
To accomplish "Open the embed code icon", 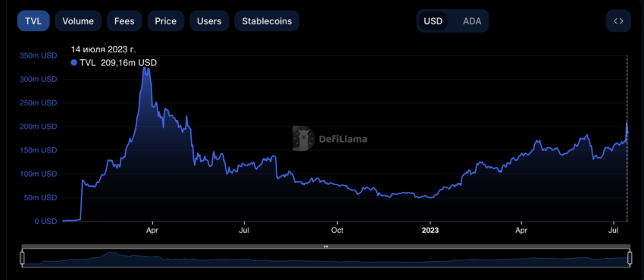I will [x=618, y=21].
